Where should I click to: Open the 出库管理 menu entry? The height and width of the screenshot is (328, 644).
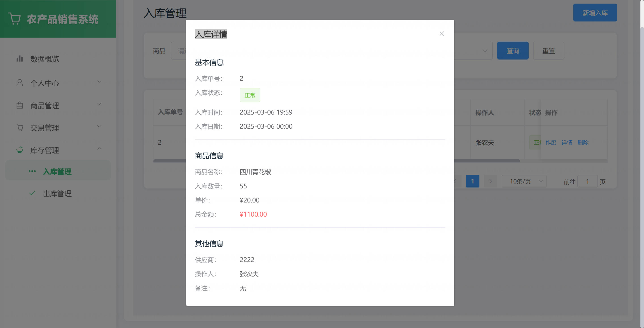tap(58, 193)
